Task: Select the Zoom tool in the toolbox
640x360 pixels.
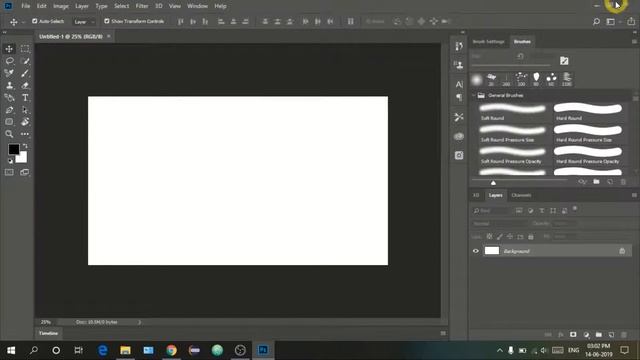Action: coord(9,134)
